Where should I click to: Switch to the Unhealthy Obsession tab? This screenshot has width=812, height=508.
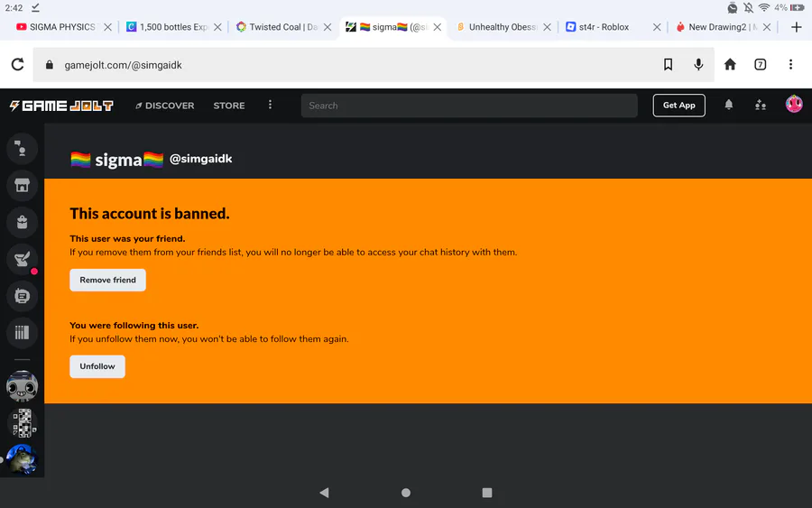(498, 27)
